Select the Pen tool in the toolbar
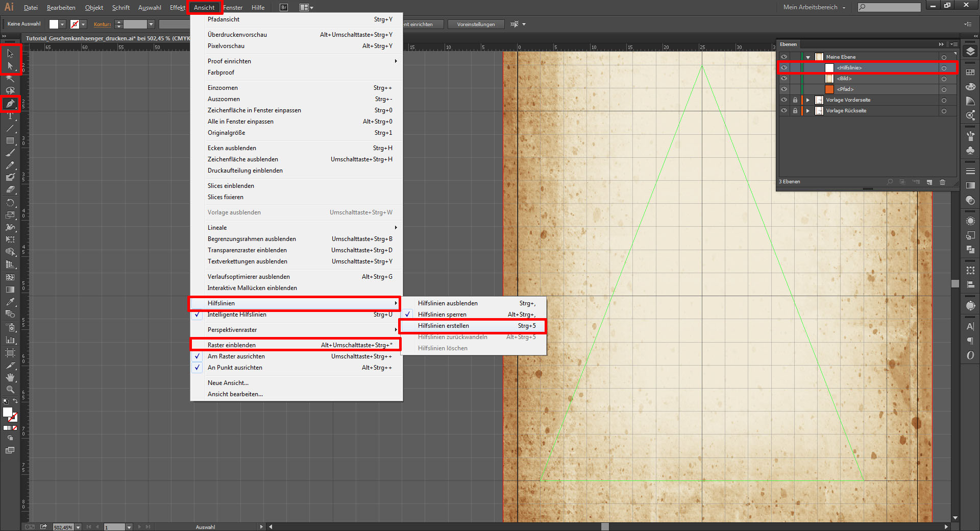Viewport: 980px width, 531px height. [10, 104]
